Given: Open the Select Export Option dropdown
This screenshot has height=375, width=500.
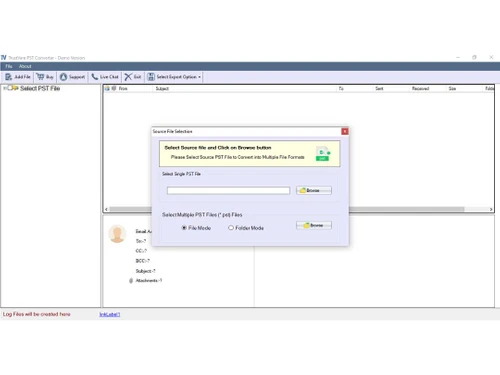Looking at the screenshot, I should point(174,77).
